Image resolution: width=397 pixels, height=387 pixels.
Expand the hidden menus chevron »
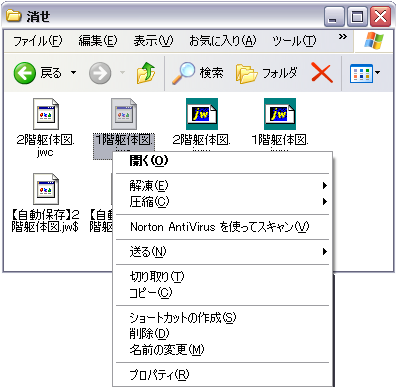tap(342, 37)
